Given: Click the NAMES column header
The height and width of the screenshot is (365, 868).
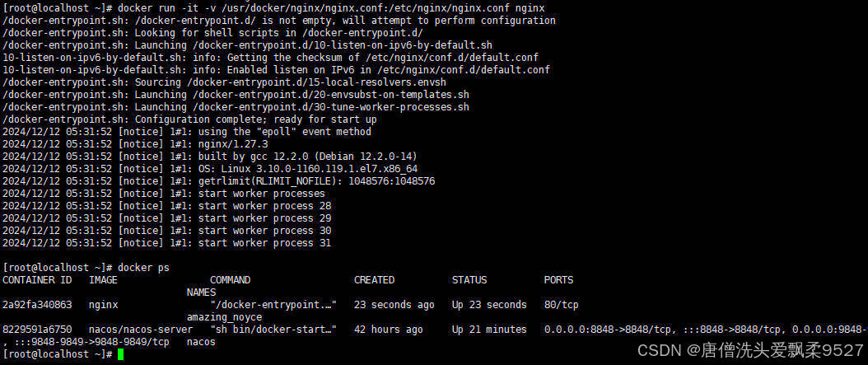Looking at the screenshot, I should [x=201, y=292].
